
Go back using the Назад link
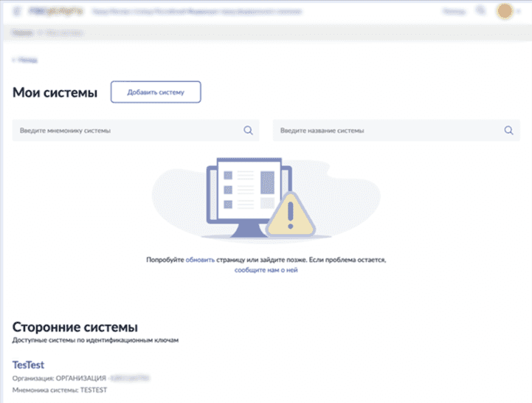pos(27,60)
